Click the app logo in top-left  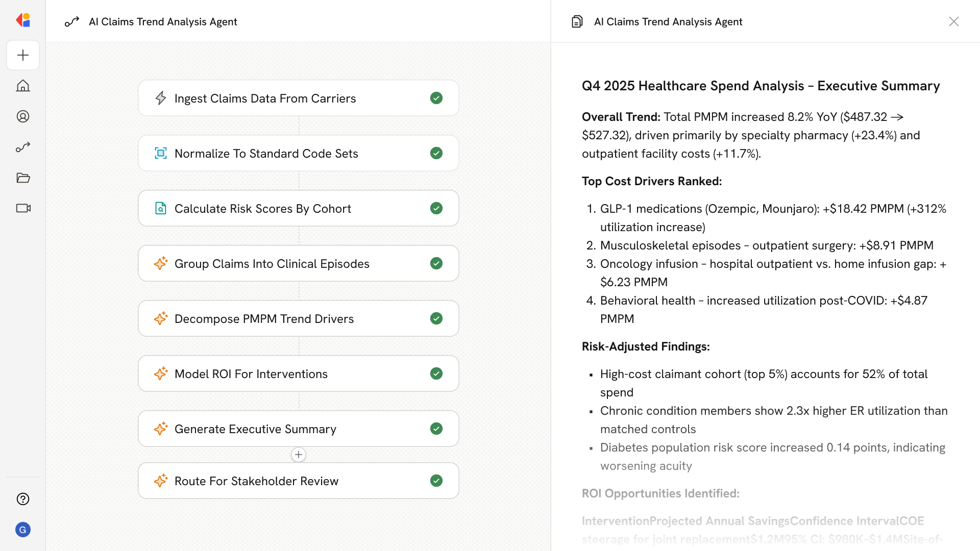pos(23,20)
